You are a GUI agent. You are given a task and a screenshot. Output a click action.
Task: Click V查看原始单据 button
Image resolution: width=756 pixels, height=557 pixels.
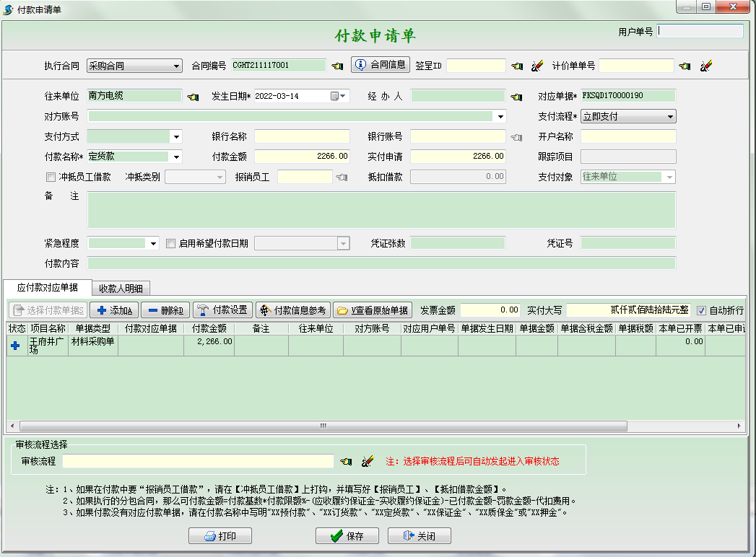(x=372, y=310)
